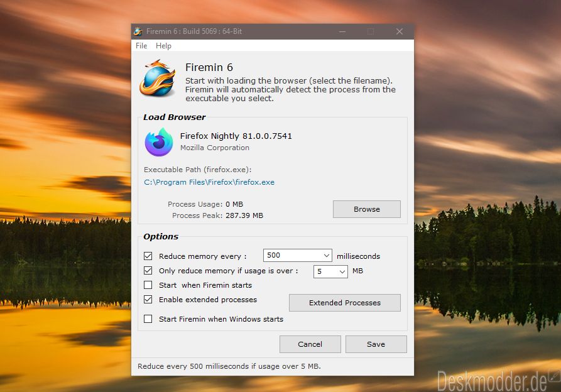Click the large Firemin globe logo
Image resolution: width=561 pixels, height=392 pixels.
[x=158, y=79]
